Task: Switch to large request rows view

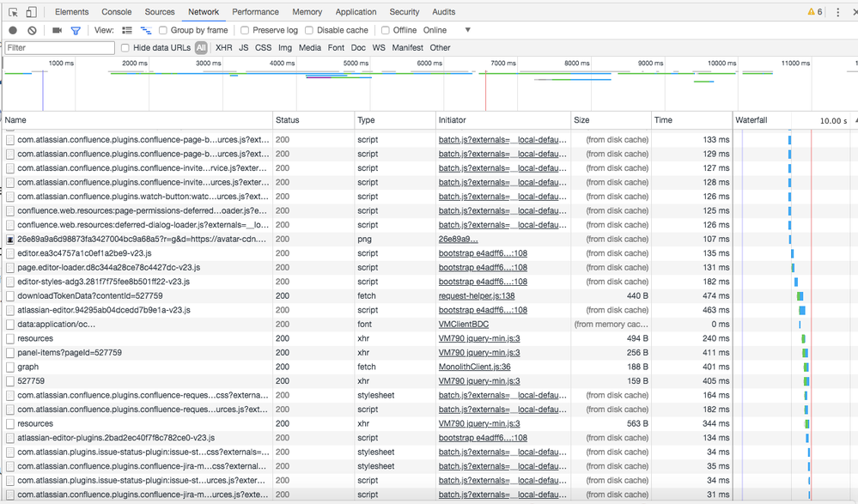Action: [x=127, y=30]
